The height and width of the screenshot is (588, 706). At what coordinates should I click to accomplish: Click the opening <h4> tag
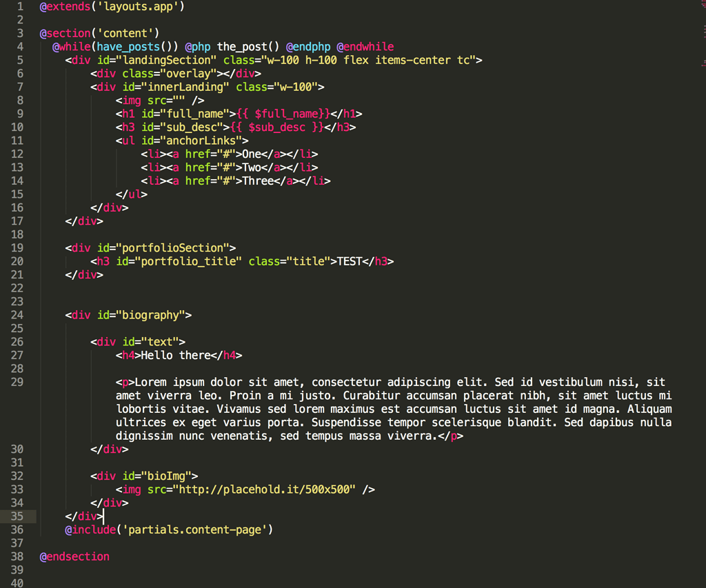(128, 356)
